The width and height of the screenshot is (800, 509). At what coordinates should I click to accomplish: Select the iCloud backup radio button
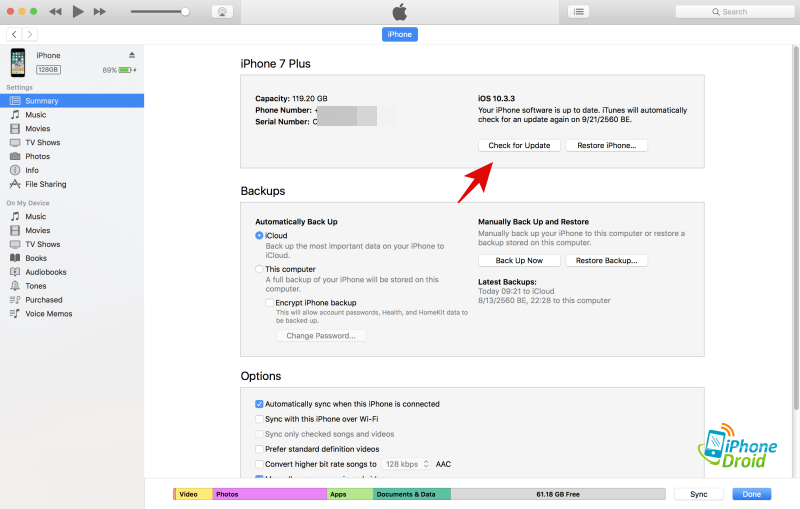pyautogui.click(x=259, y=236)
